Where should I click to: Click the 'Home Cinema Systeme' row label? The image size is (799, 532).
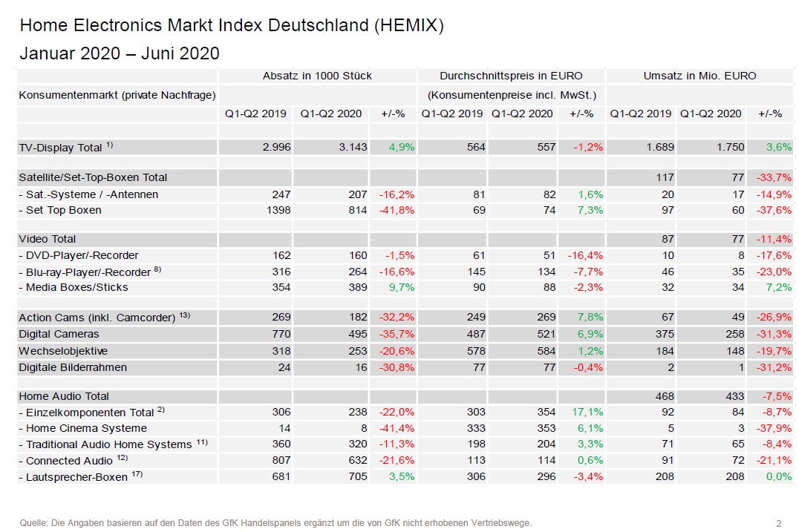pos(86,428)
